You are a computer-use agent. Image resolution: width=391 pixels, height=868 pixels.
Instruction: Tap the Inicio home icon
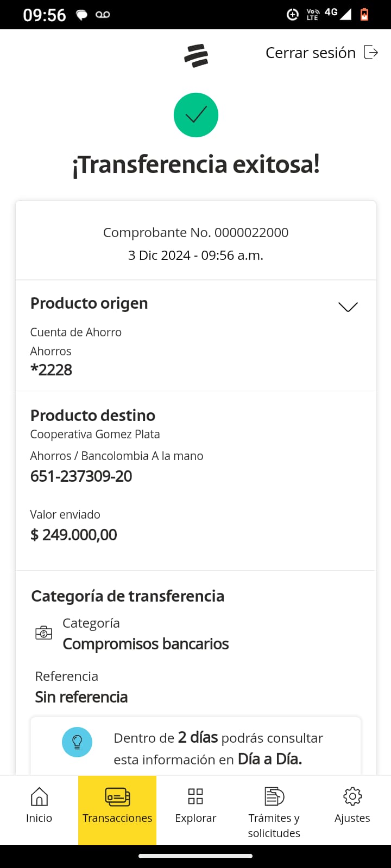(39, 796)
